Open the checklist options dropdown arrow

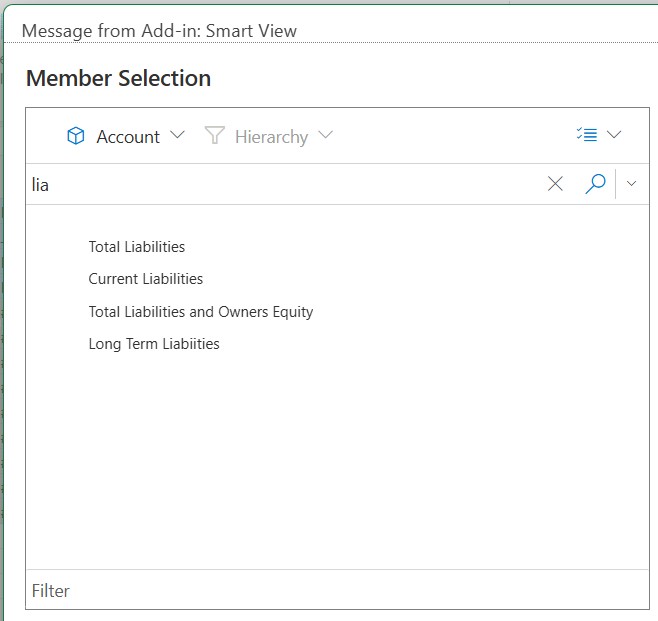(614, 135)
